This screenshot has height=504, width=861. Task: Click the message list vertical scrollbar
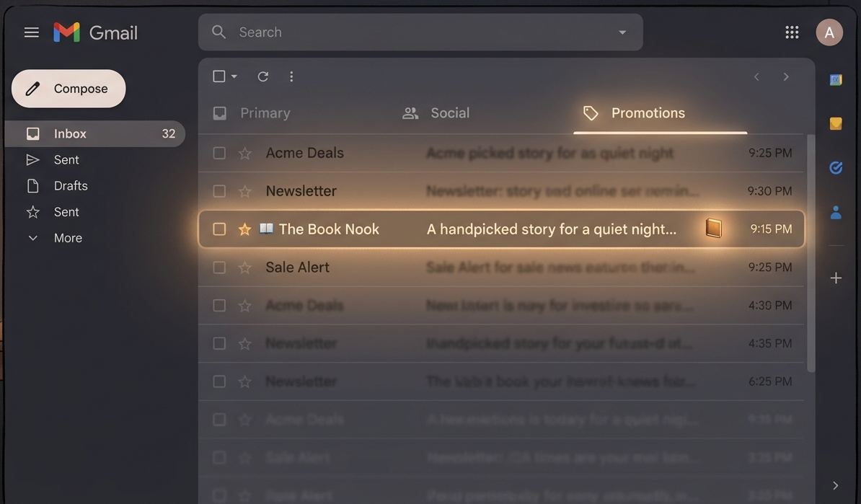[811, 254]
